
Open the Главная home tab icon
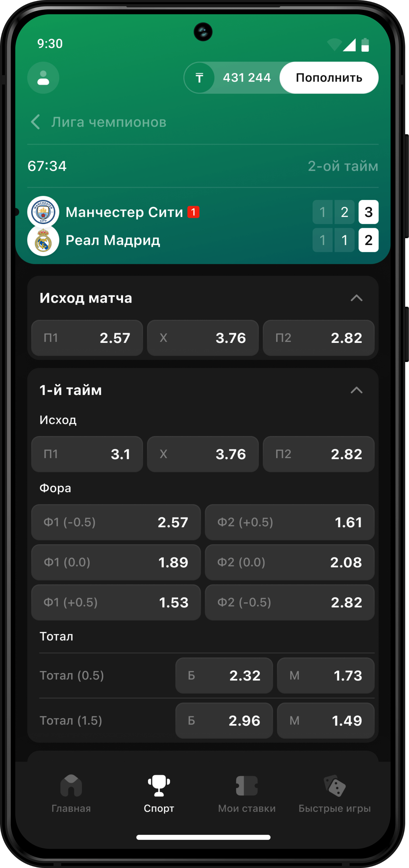coord(71,785)
